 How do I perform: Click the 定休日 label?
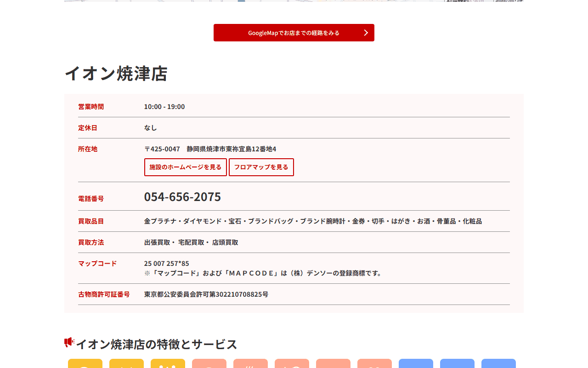point(88,128)
